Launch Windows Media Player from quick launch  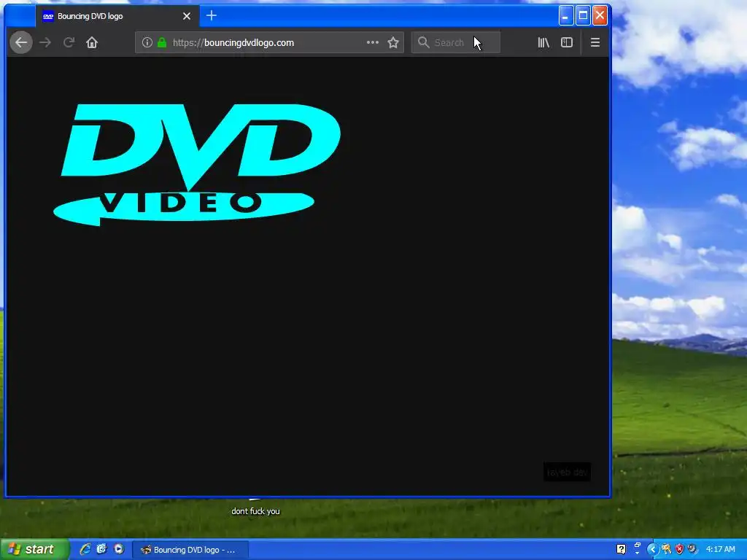tap(119, 549)
